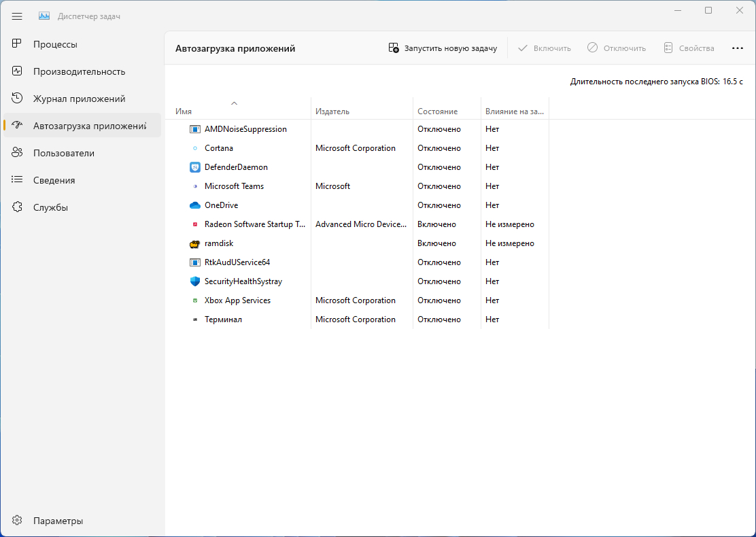Click the Сведения list icon

(17, 180)
